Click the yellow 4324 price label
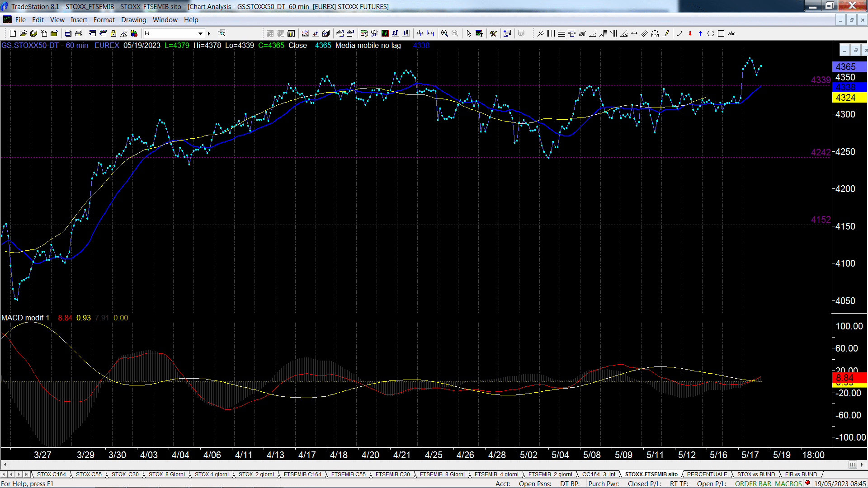Screen dimensions: 868x488 coord(849,98)
